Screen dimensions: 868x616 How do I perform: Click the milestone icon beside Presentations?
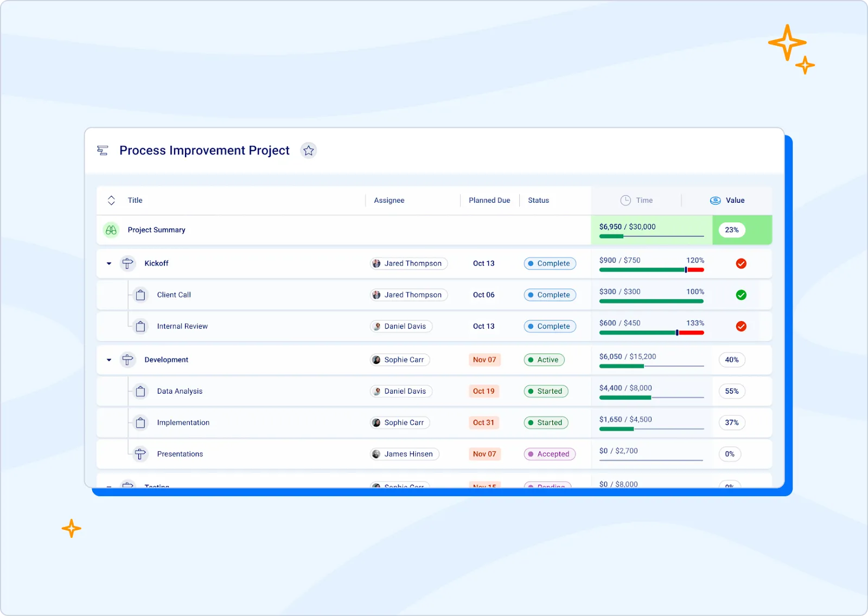pyautogui.click(x=141, y=454)
